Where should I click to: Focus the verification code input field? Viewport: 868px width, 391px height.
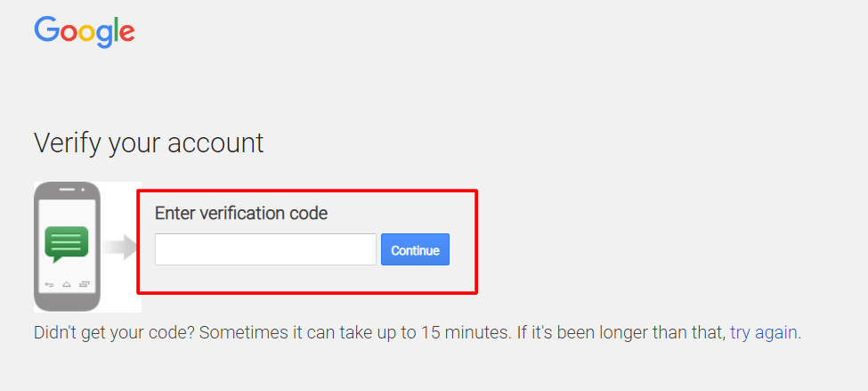point(265,249)
